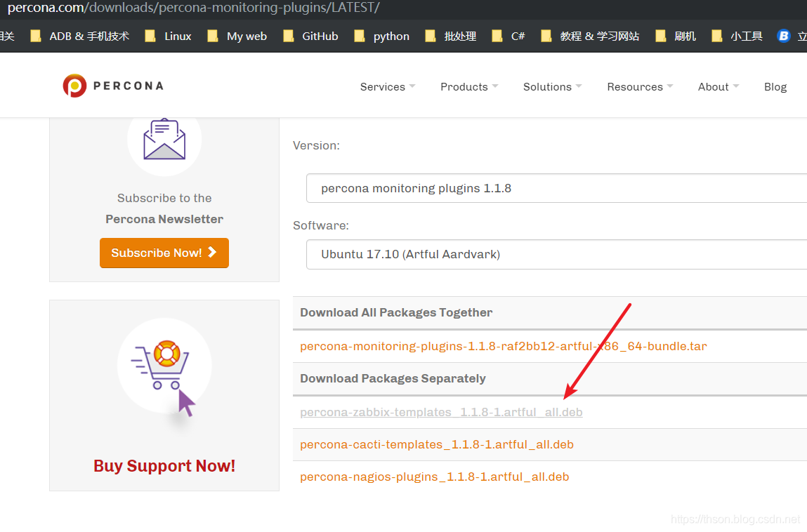Viewport: 807px width, 532px height.
Task: Open the 教程 & 学习网站 bookmark folder
Action: 590,36
